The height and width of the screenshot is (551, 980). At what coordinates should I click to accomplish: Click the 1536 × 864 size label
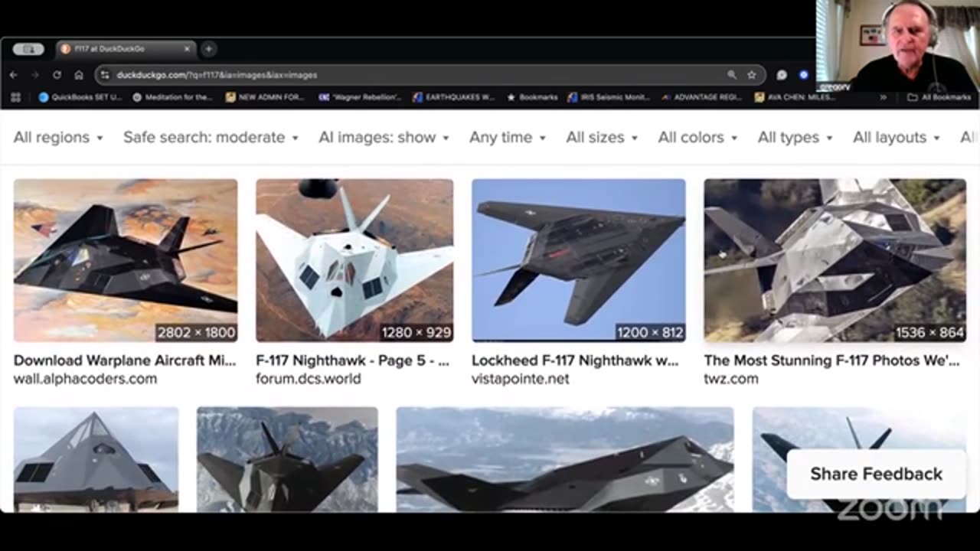(929, 332)
